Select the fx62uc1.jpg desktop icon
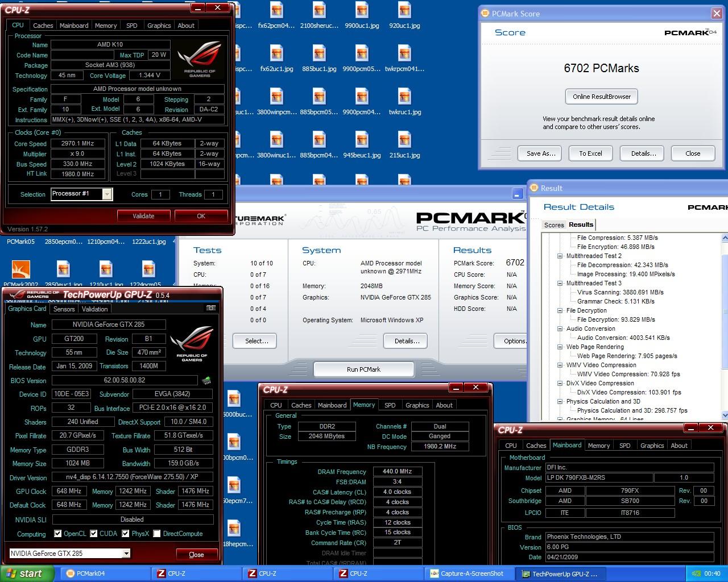The image size is (728, 582). point(276,59)
